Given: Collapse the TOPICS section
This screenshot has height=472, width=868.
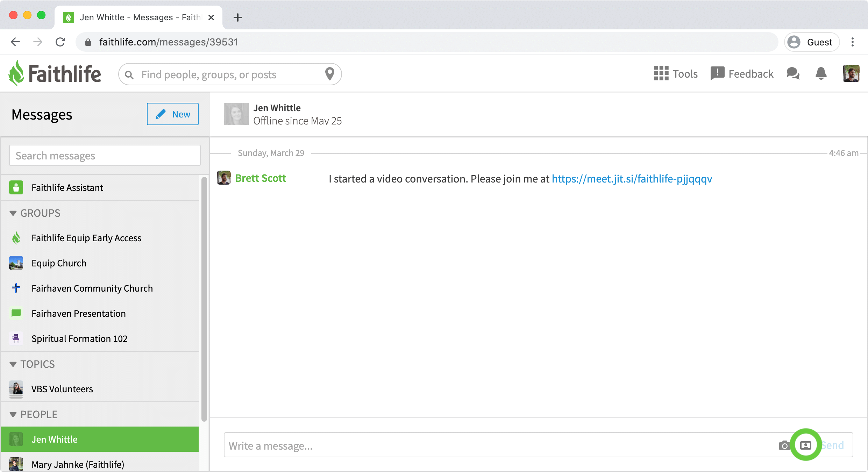Looking at the screenshot, I should (13, 364).
